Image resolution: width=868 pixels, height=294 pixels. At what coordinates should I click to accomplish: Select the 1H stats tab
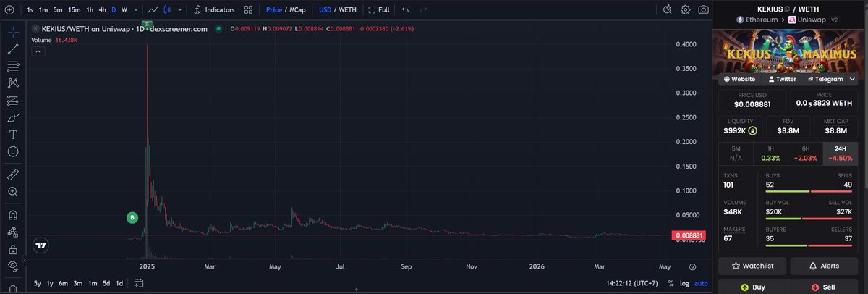(x=770, y=153)
